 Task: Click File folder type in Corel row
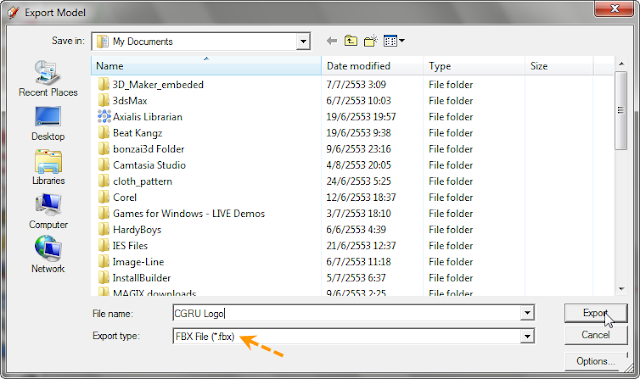[x=451, y=197]
